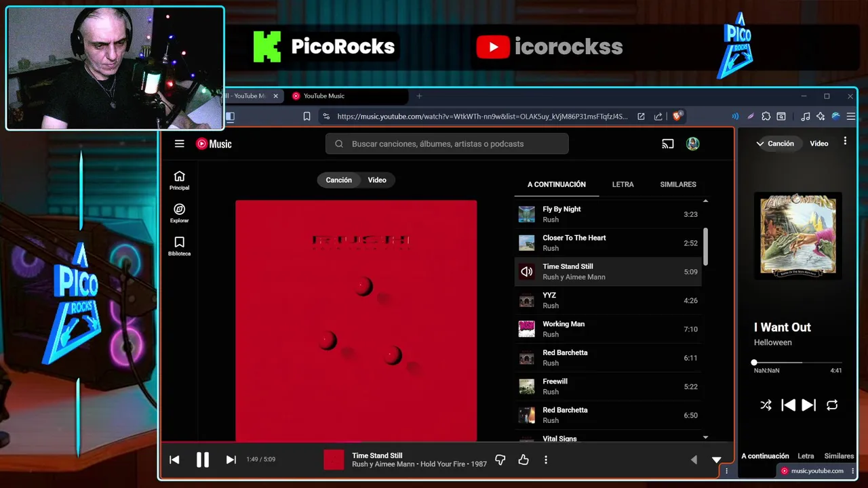Open the Explorar section in sidebar
The height and width of the screenshot is (488, 868).
pos(179,213)
